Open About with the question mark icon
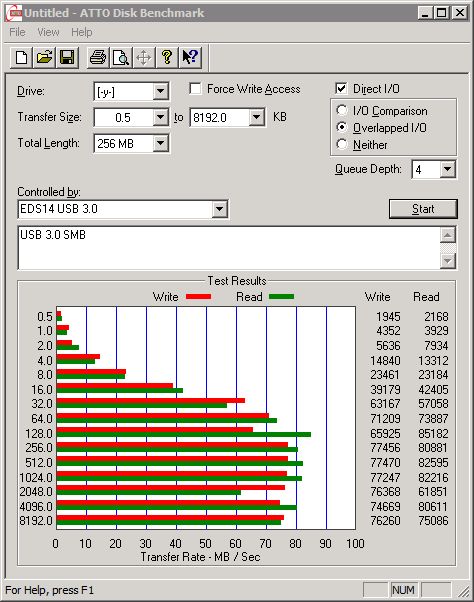The image size is (474, 602). (x=167, y=58)
